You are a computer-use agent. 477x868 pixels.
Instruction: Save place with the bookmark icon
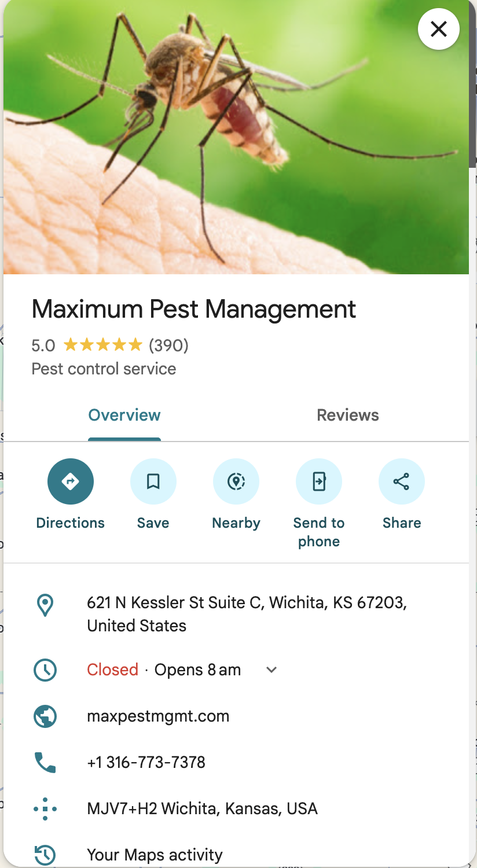153,481
